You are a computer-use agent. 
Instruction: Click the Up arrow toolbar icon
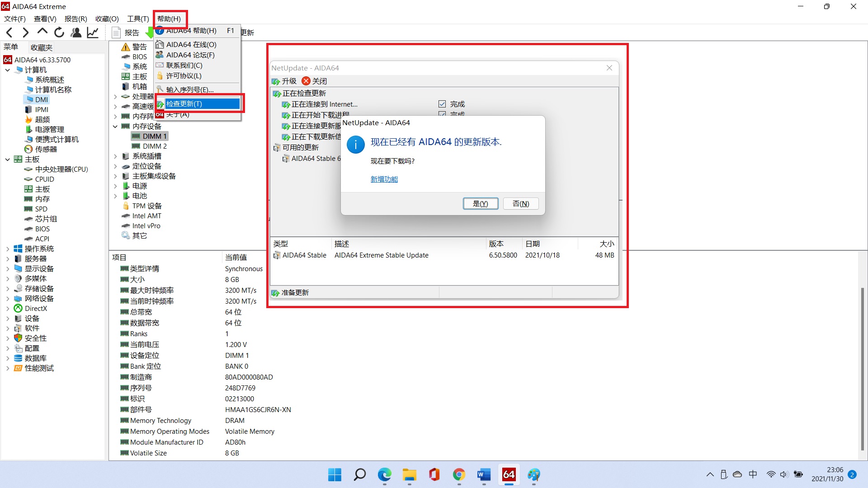coord(42,32)
